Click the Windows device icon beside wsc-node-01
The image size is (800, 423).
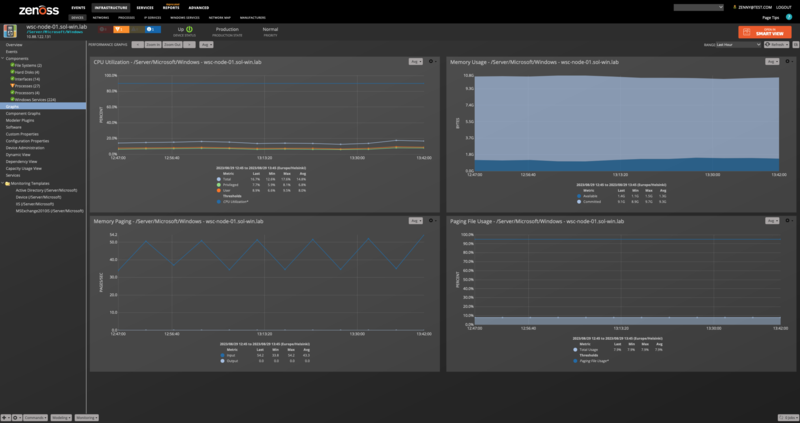tap(10, 31)
